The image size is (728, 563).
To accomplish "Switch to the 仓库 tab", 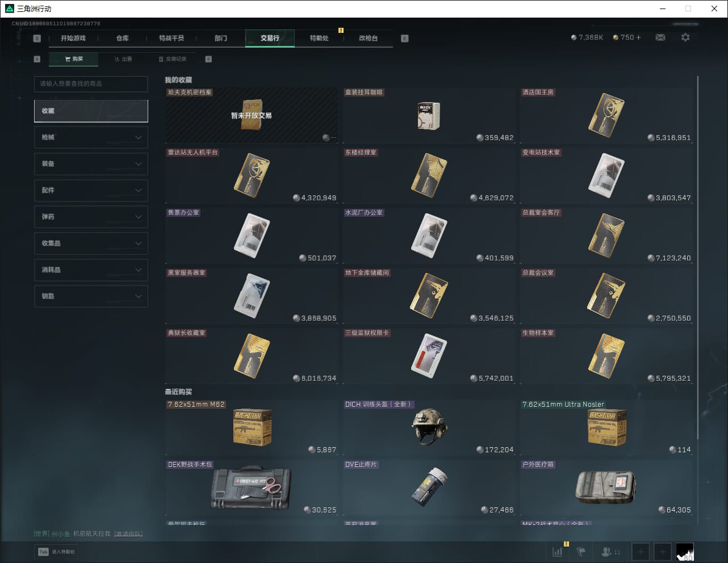I will point(122,38).
